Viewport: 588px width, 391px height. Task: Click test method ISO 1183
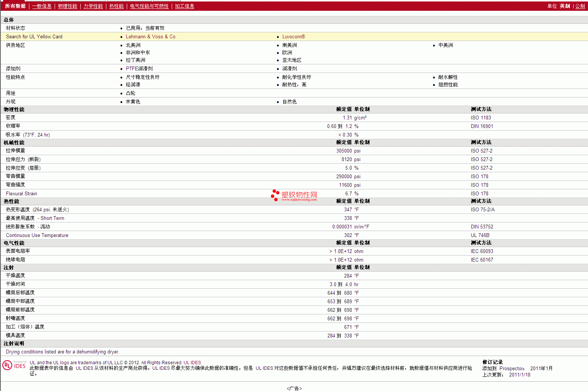tap(481, 118)
